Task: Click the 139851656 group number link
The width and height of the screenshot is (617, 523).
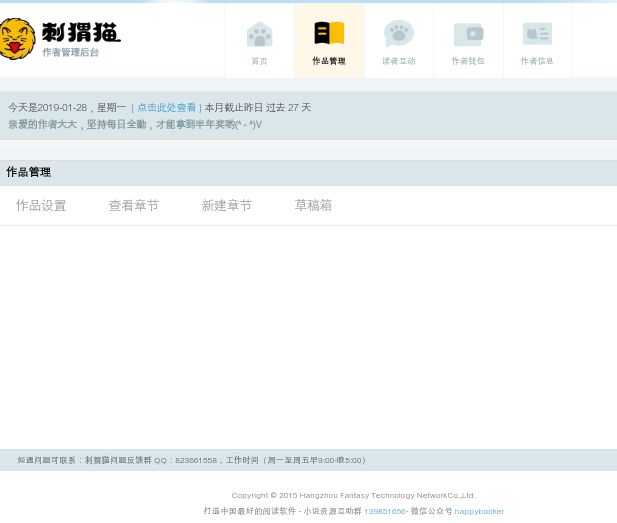Action: tap(385, 511)
